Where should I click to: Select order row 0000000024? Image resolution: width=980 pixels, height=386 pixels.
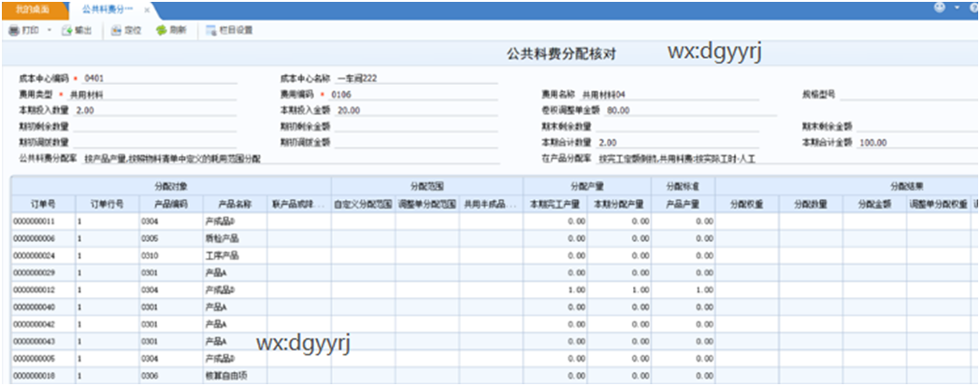[495, 255]
